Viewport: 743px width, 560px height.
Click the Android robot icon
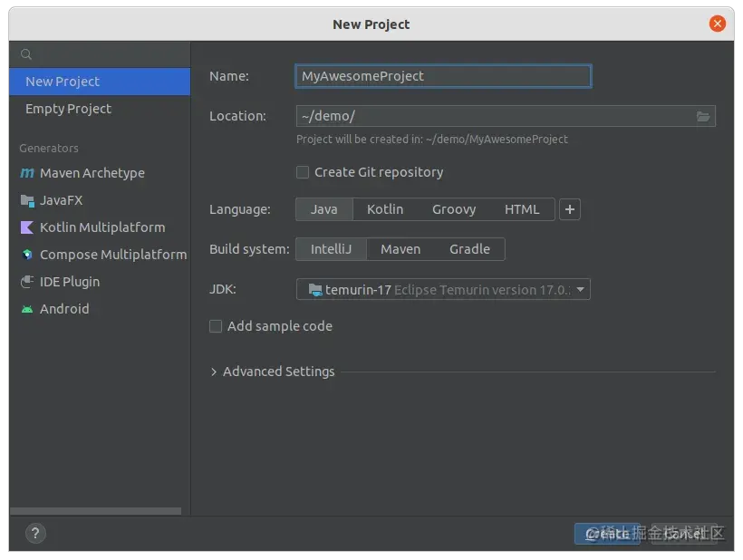(27, 309)
